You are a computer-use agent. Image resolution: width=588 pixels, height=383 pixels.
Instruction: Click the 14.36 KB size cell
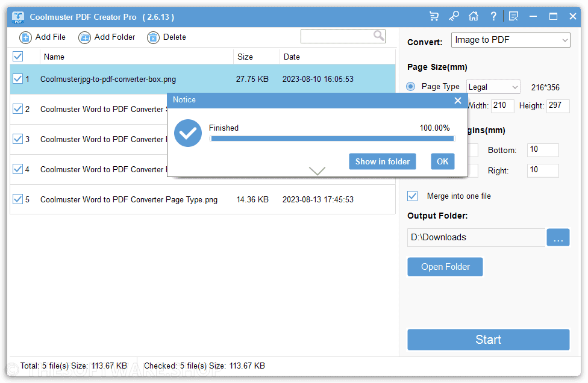tap(252, 199)
